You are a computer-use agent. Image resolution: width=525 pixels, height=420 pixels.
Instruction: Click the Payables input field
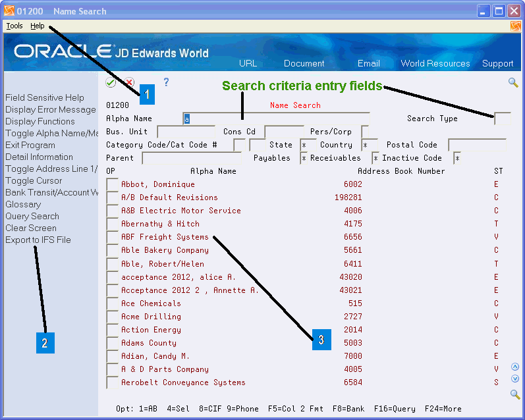[x=304, y=158]
